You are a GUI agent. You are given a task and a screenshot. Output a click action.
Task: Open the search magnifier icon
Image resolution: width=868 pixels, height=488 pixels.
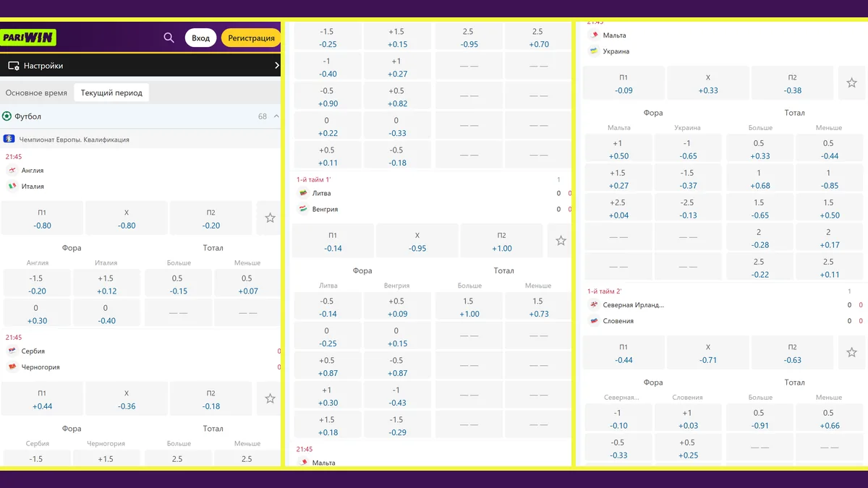[x=169, y=38]
